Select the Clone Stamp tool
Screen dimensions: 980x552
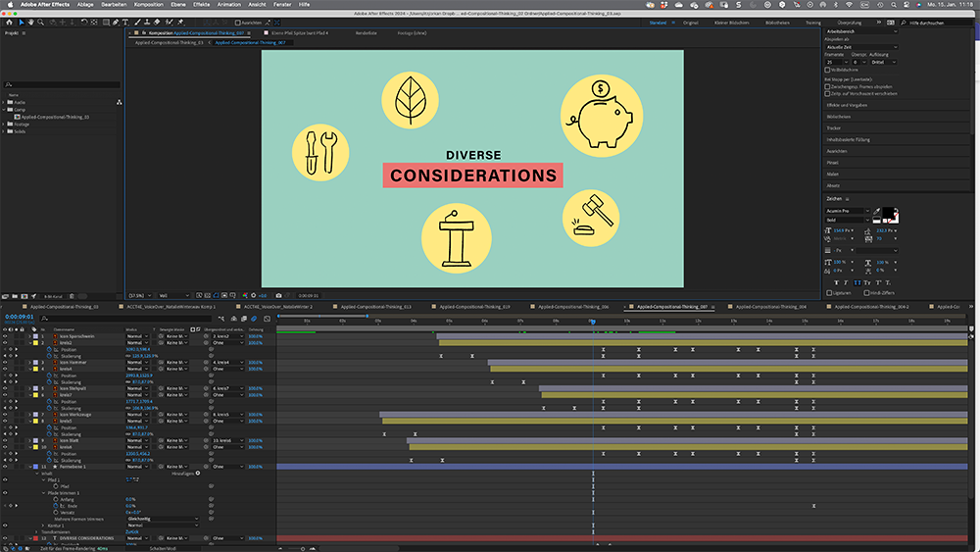147,23
